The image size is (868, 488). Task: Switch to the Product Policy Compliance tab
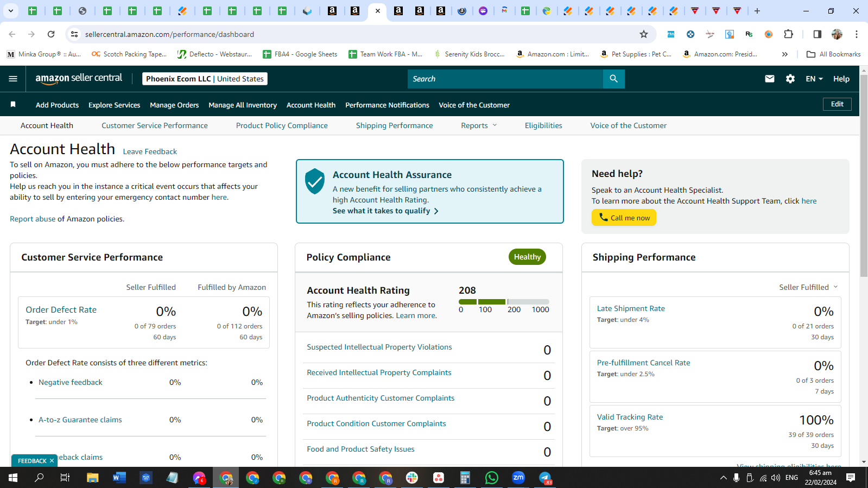tap(282, 125)
